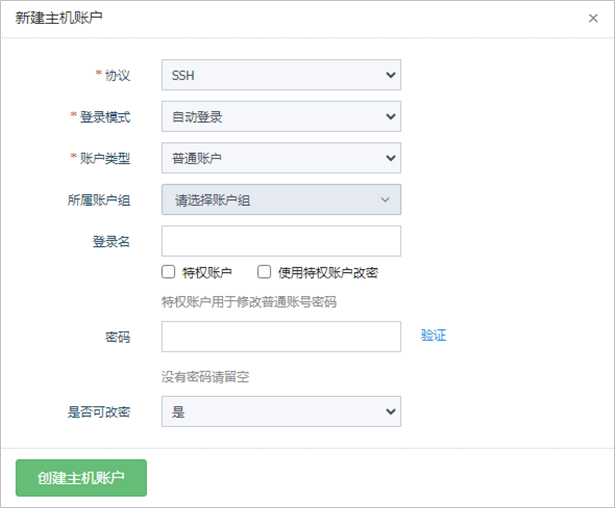Open the 协议 dropdown showing SSH
The image size is (615, 508).
click(281, 75)
